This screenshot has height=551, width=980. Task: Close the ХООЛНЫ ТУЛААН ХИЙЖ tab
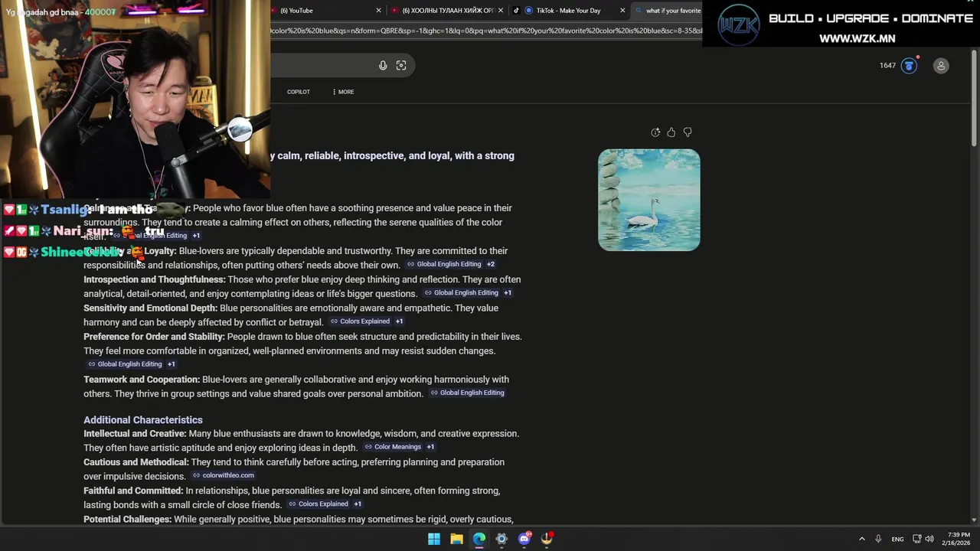502,11
